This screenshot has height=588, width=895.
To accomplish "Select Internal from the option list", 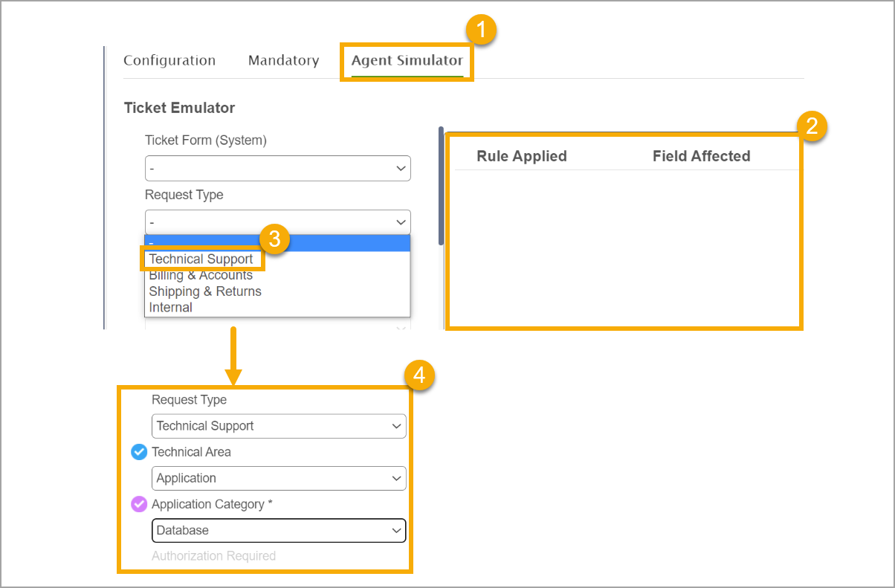I will pyautogui.click(x=171, y=307).
